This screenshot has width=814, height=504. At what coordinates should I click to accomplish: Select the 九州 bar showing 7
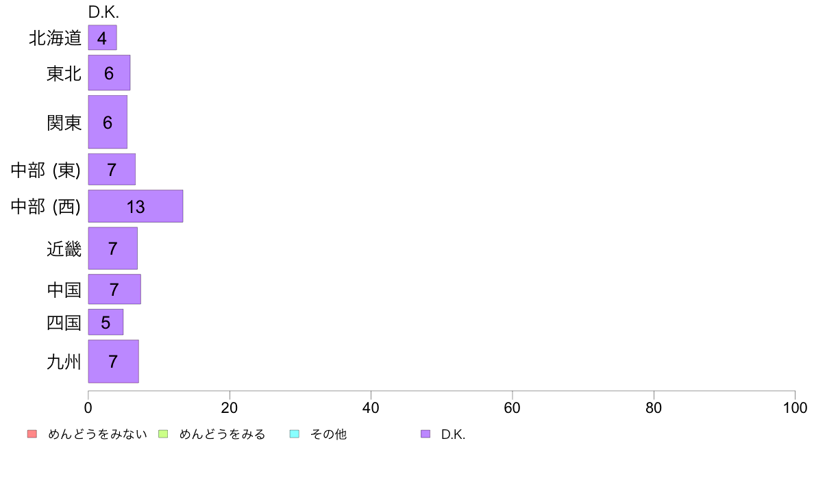click(113, 362)
